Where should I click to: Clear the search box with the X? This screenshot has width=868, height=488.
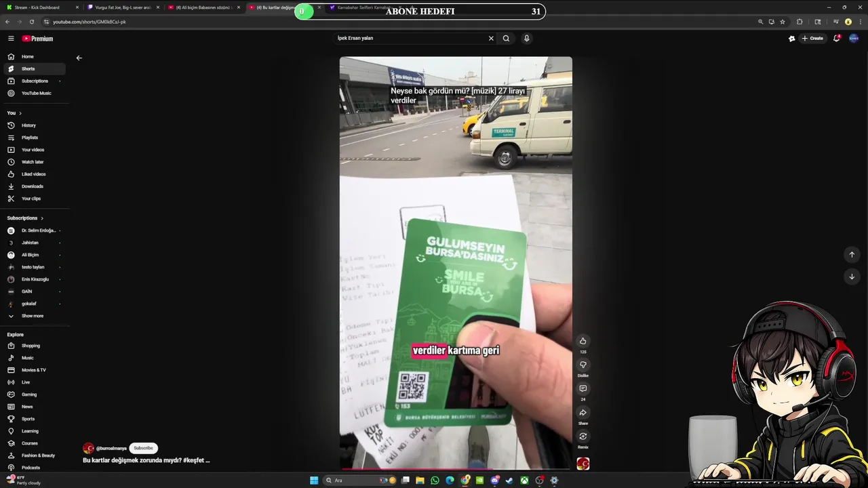491,39
